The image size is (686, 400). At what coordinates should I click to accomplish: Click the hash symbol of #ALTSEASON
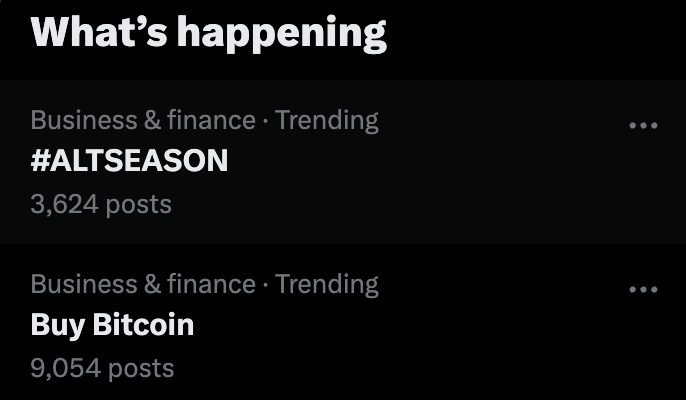pos(40,160)
